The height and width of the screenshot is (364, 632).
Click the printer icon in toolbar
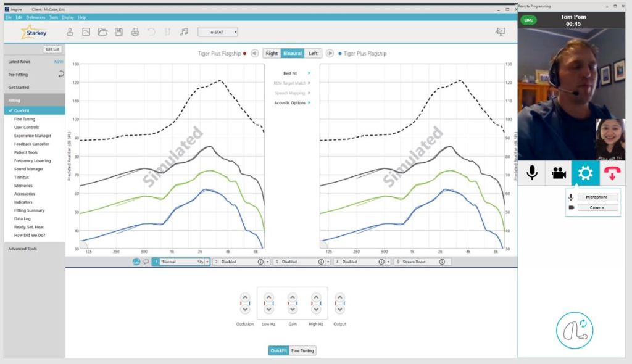pos(135,31)
